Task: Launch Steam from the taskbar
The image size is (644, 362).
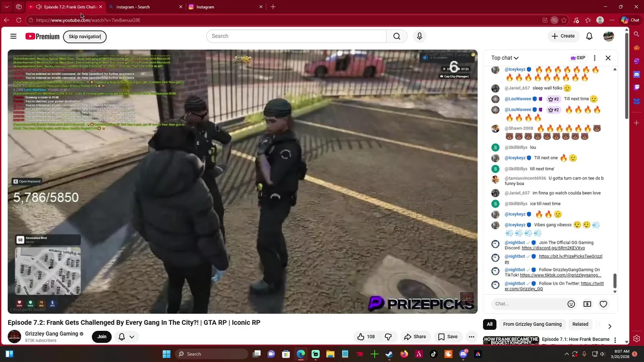Action: (389, 354)
